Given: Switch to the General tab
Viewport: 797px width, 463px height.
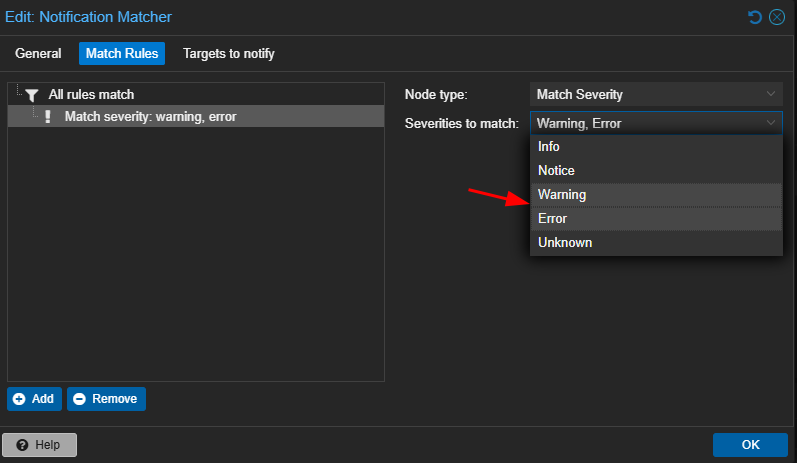Looking at the screenshot, I should (x=38, y=53).
